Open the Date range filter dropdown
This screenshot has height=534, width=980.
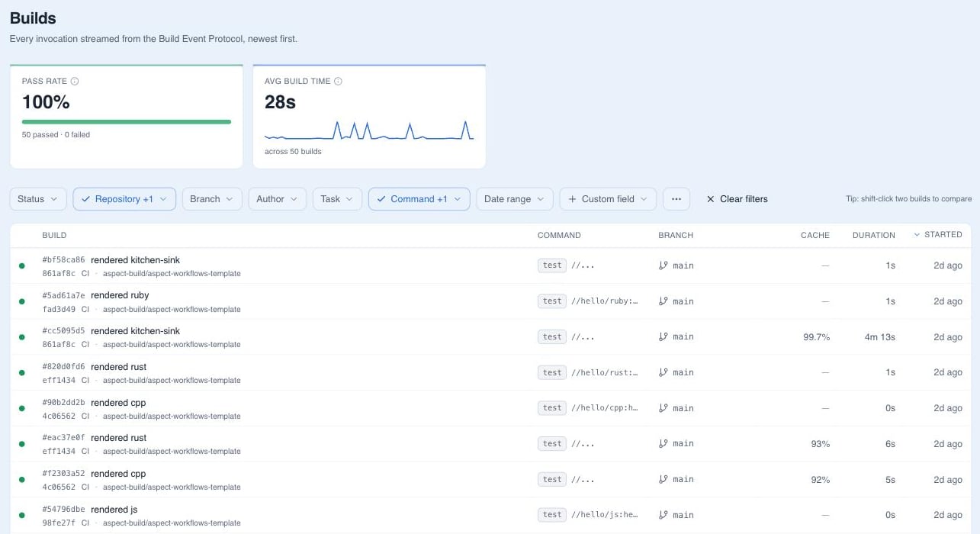tap(515, 199)
